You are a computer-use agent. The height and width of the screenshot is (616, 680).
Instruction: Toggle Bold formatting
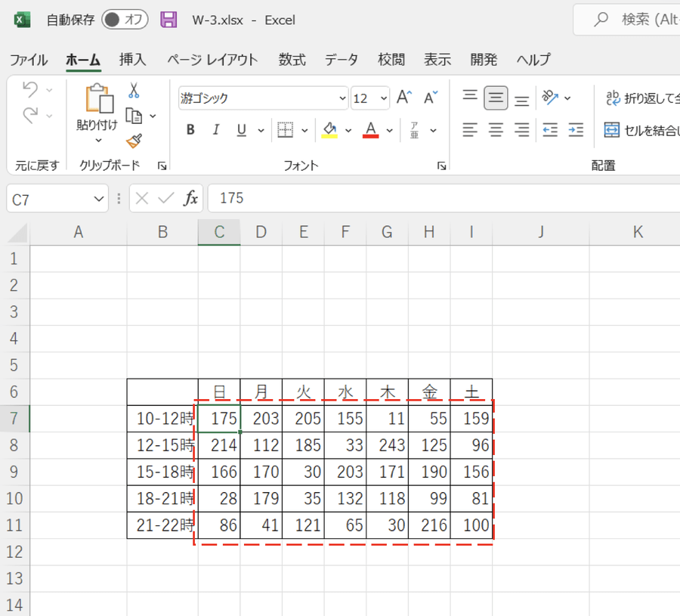(x=190, y=130)
